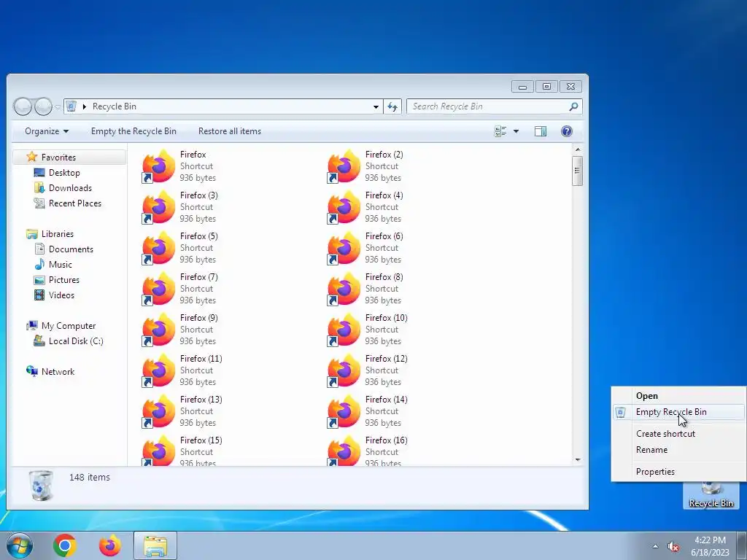The width and height of the screenshot is (747, 560).
Task: Open Music library in sidebar
Action: [61, 265]
